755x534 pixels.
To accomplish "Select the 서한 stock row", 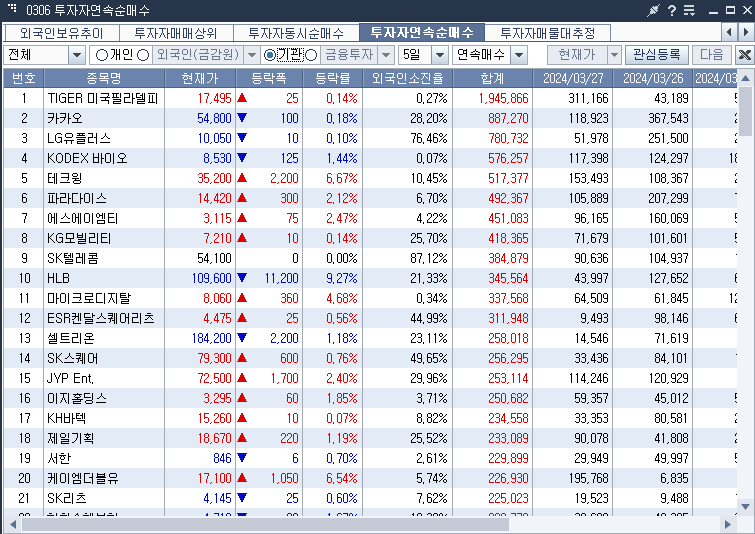I will pyautogui.click(x=370, y=458).
